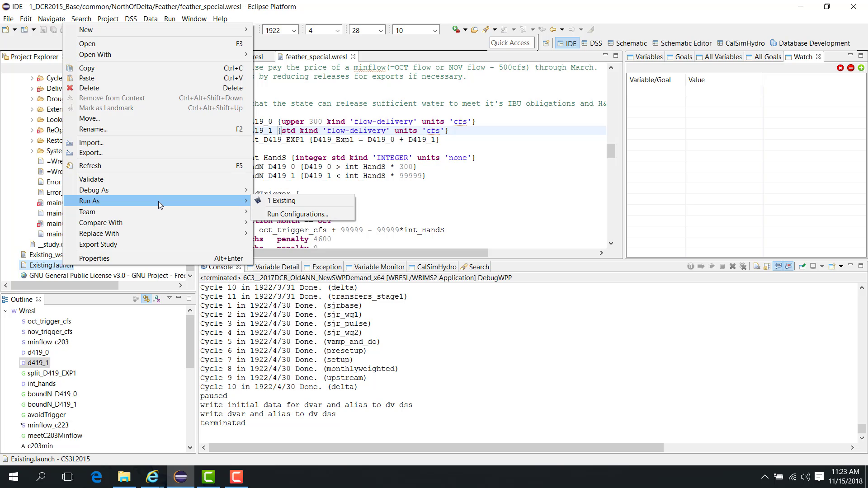Open Microsoft Edge from taskbar
Image resolution: width=868 pixels, height=488 pixels.
point(96,477)
